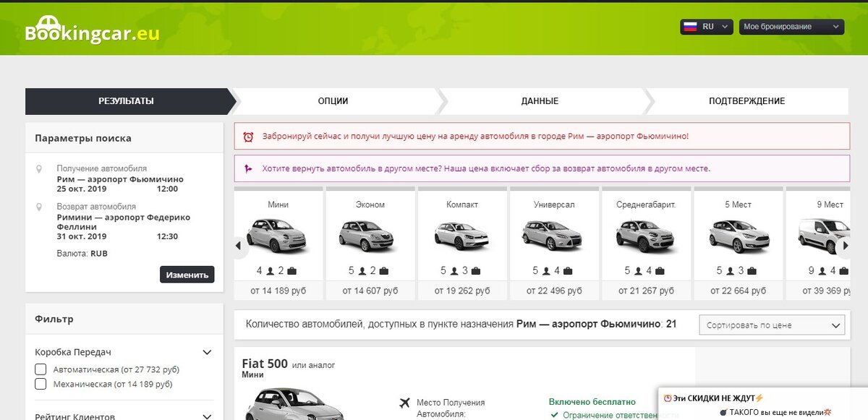Click luggage icon under 5 Мест category
This screenshot has height=420, width=868.
point(751,271)
